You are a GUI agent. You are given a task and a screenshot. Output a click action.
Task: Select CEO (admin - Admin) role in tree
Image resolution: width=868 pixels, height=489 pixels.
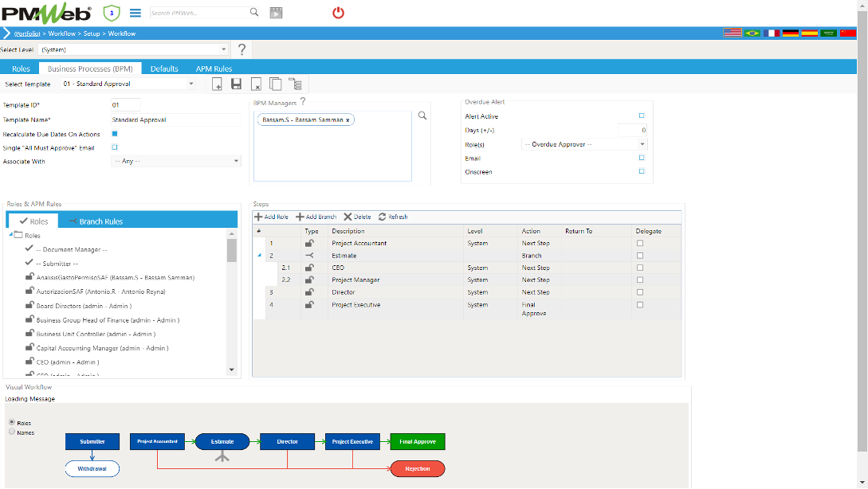[68, 362]
